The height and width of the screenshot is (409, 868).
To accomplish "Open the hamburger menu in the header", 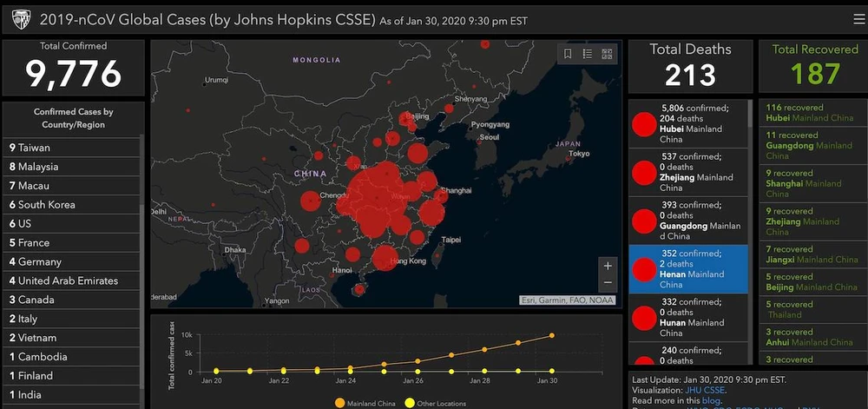I will pos(858,19).
